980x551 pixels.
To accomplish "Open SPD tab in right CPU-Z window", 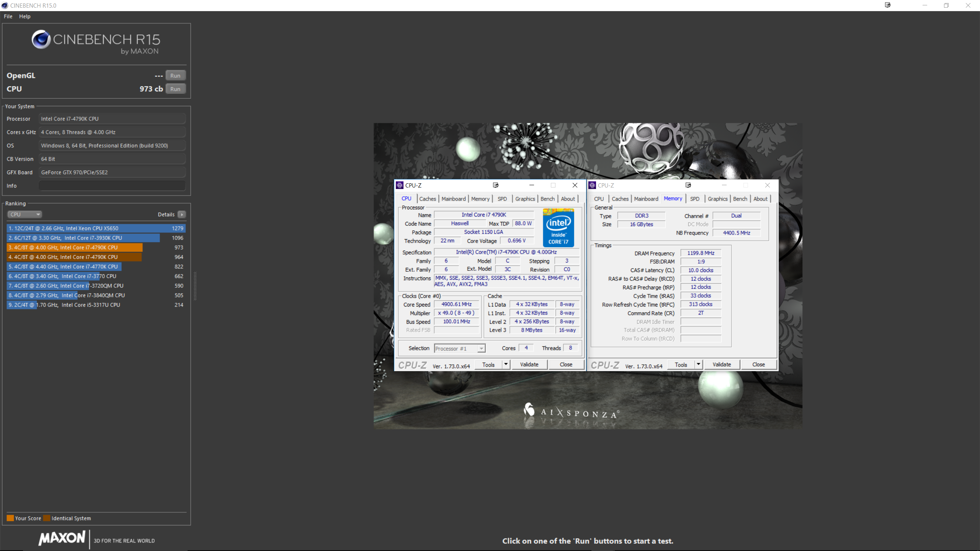I will coord(695,199).
